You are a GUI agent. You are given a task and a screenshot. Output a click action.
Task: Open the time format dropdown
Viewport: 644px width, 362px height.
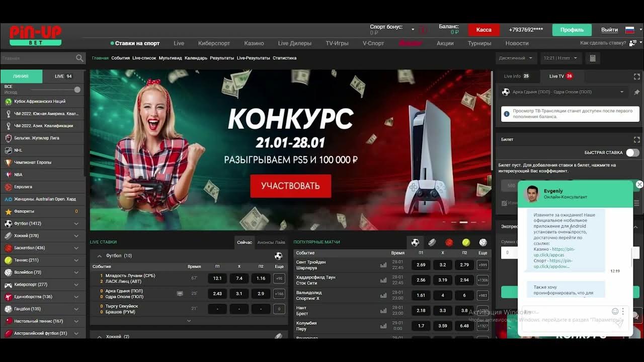pyautogui.click(x=561, y=58)
